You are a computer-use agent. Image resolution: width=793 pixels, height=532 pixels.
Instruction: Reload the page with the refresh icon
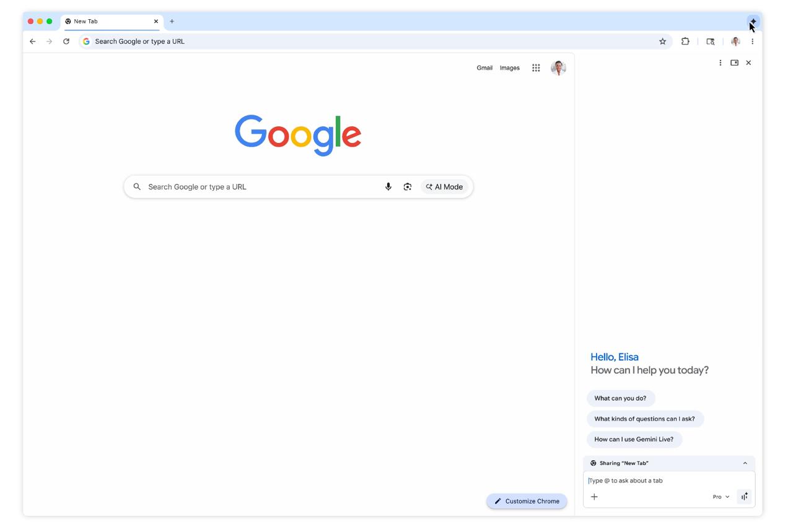66,41
